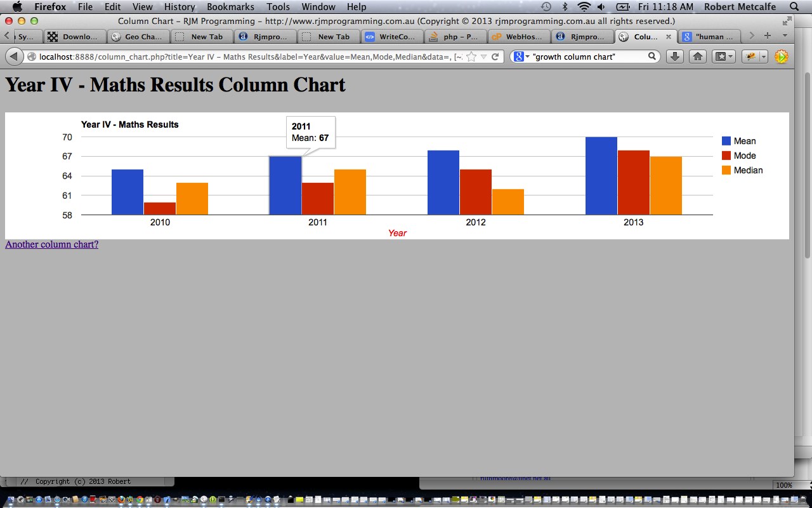Image resolution: width=812 pixels, height=508 pixels.
Task: Click the blue Mean legend swatch
Action: pos(726,141)
